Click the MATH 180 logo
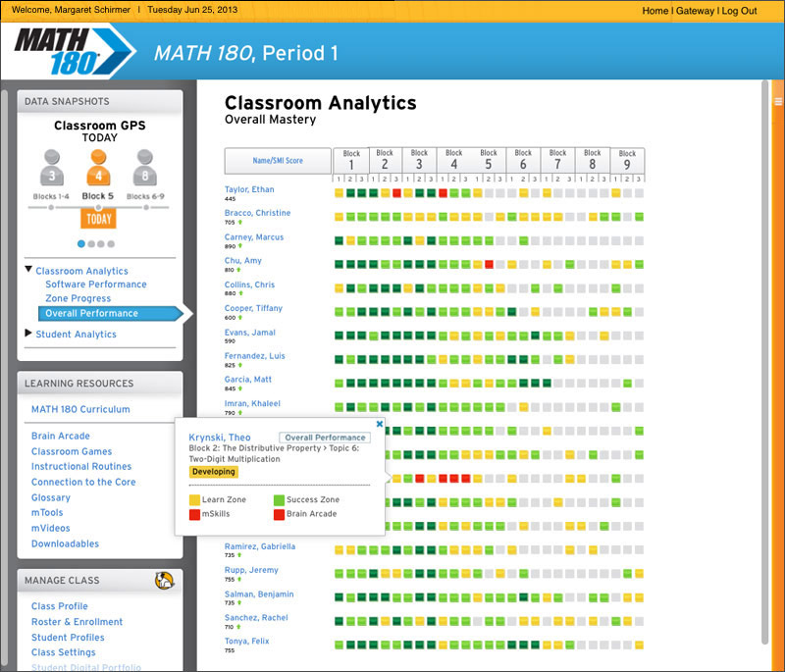The width and height of the screenshot is (785, 672). coord(75,51)
